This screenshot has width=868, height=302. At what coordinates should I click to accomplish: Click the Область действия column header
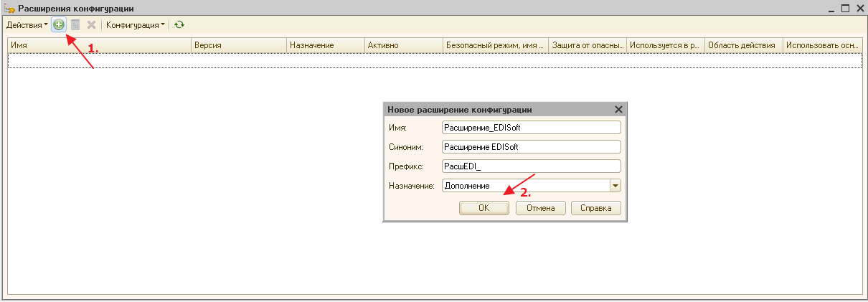click(x=742, y=45)
